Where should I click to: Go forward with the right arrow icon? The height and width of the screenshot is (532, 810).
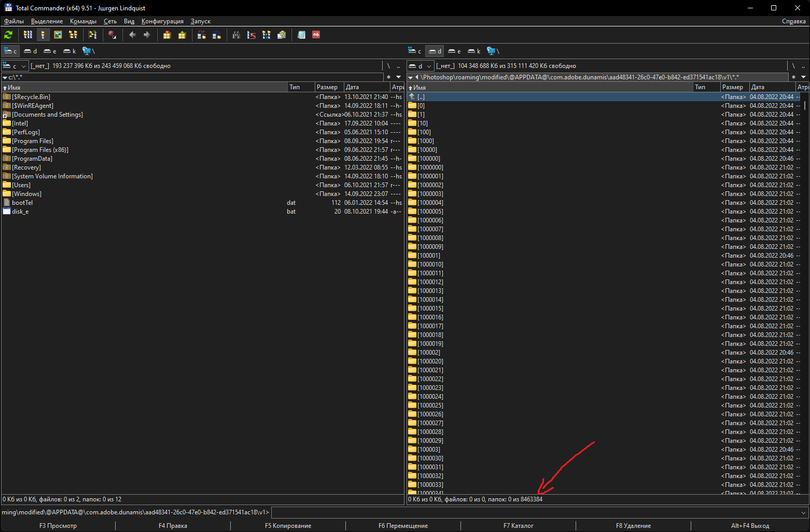coord(147,35)
